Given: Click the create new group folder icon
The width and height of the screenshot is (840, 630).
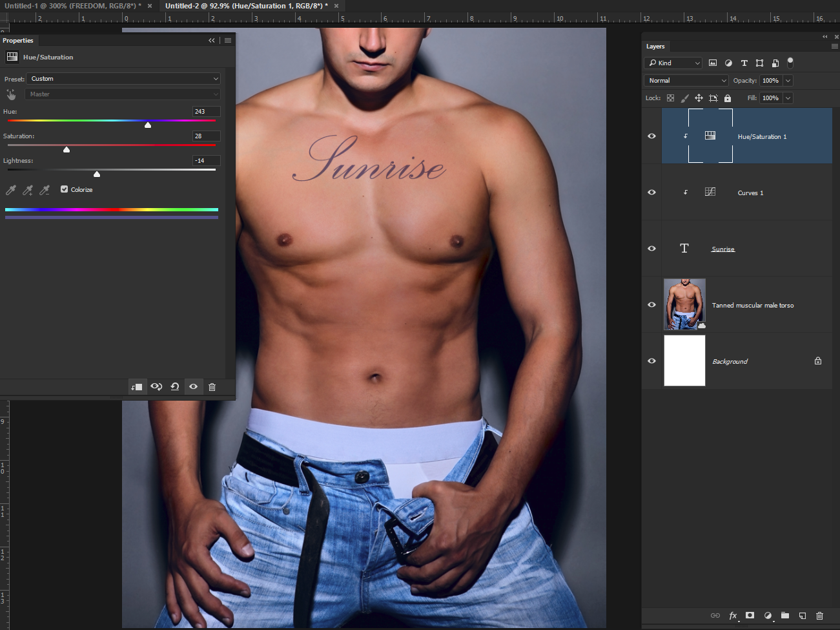Looking at the screenshot, I should coord(785,616).
